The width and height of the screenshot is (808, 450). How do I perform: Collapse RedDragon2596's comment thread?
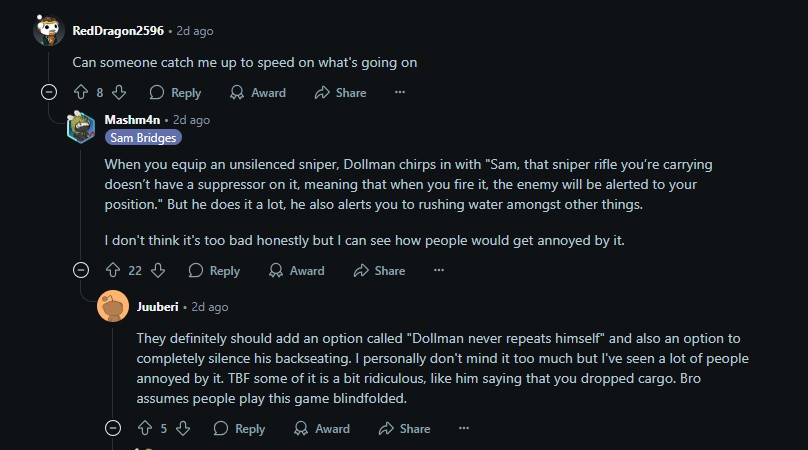pyautogui.click(x=49, y=92)
